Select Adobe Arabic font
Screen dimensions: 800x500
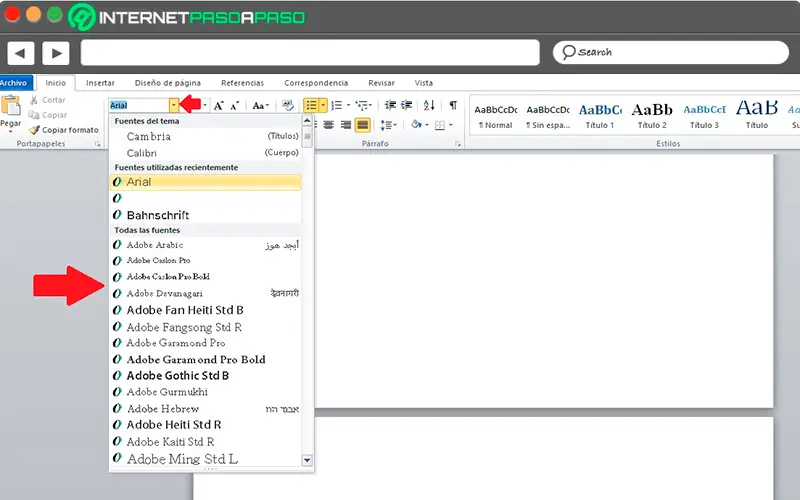(206, 245)
